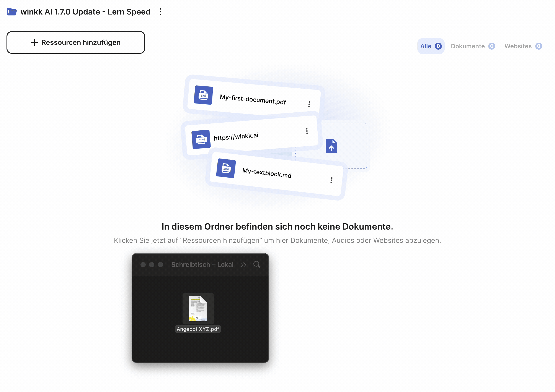Click the Finder search magnifier icon
The width and height of the screenshot is (555, 392).
[257, 264]
